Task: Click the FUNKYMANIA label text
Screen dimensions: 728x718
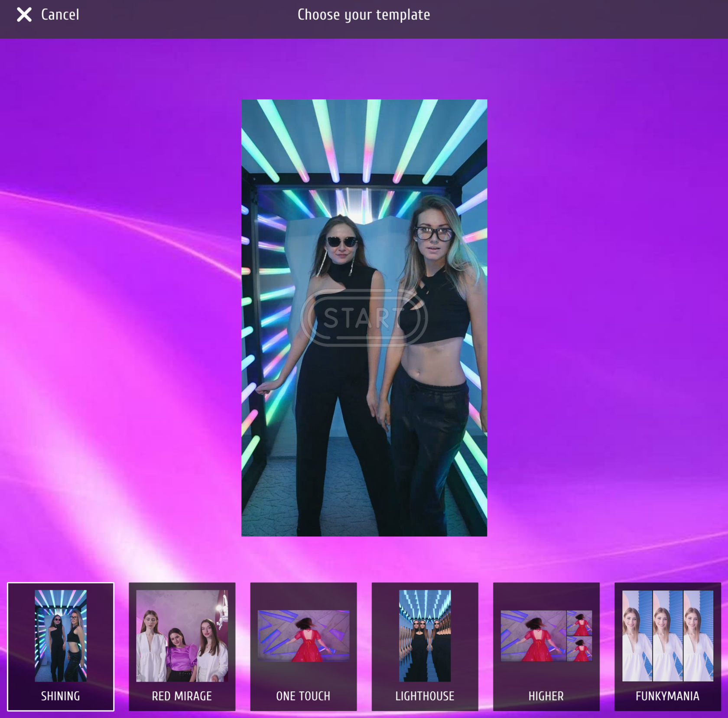Action: (x=668, y=696)
